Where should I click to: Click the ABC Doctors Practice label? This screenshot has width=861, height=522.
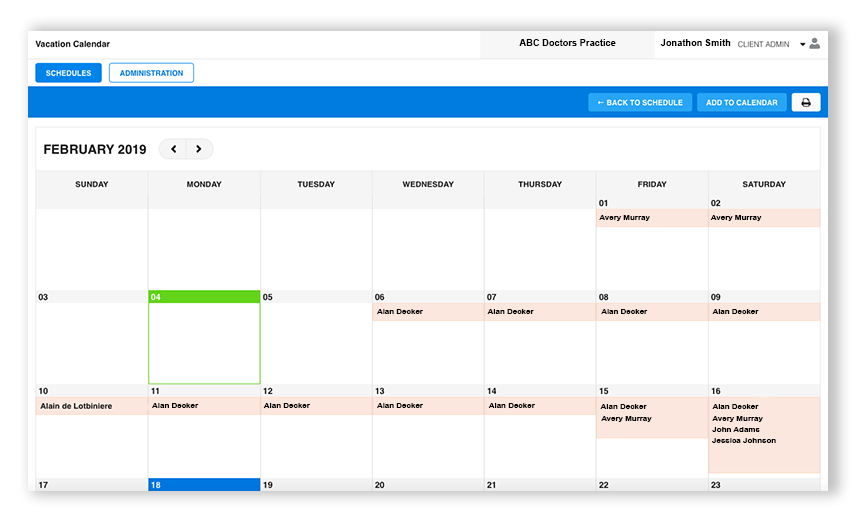[567, 43]
